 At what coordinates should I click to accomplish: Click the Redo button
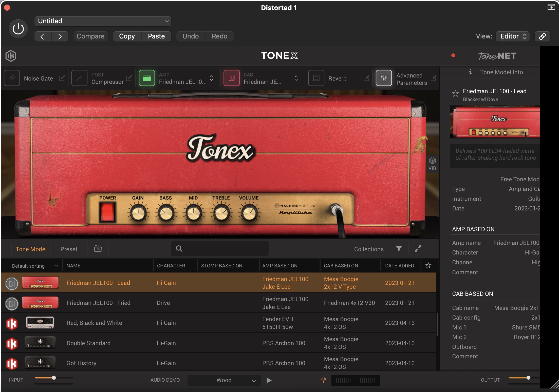(x=219, y=36)
